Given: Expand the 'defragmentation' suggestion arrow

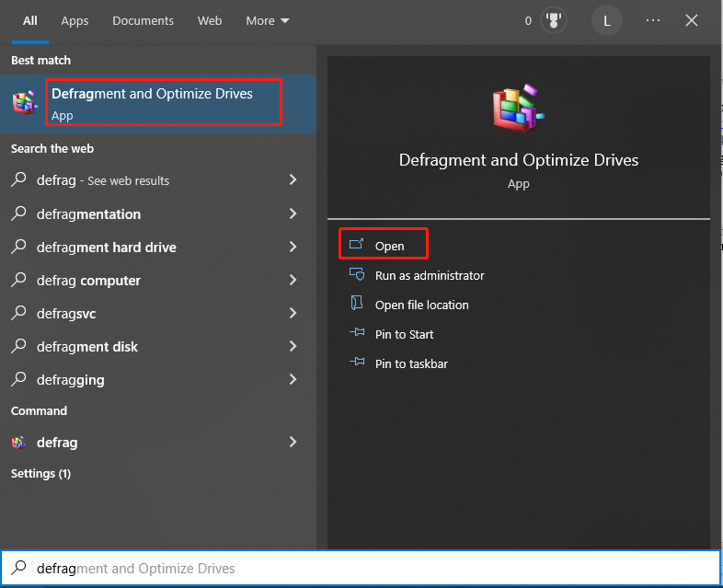Looking at the screenshot, I should (293, 213).
